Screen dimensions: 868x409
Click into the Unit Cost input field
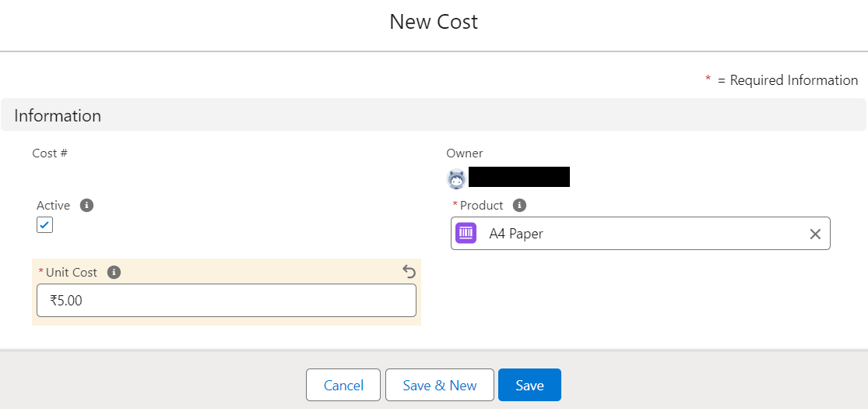(x=226, y=301)
